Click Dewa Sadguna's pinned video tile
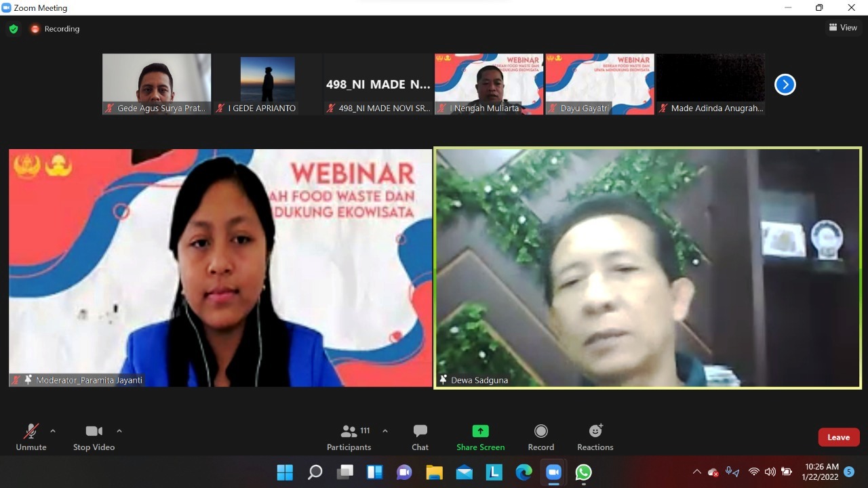The image size is (868, 488). [x=648, y=268]
